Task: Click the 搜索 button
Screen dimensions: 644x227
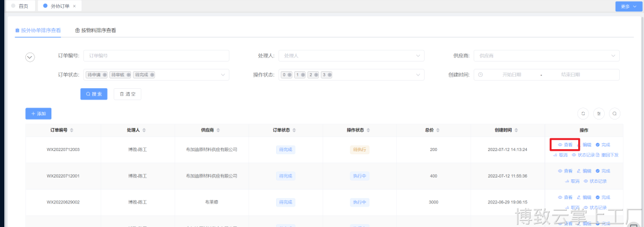Action: click(x=94, y=94)
